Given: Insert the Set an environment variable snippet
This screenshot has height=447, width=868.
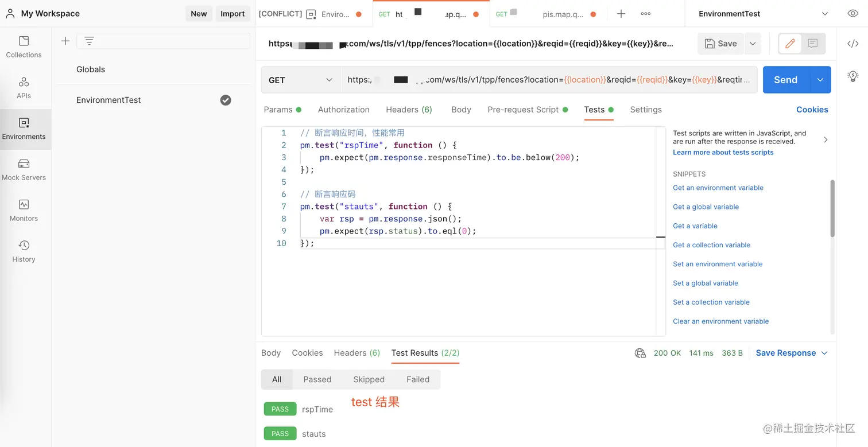Looking at the screenshot, I should (x=718, y=264).
